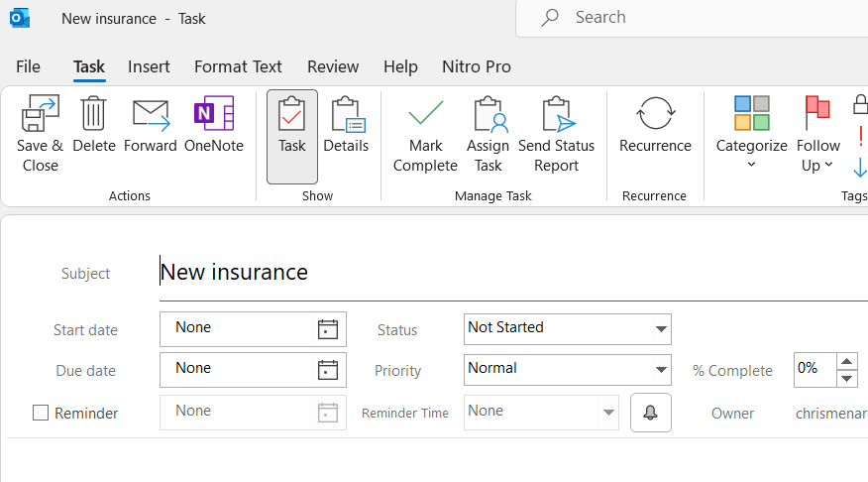Click Save & Close button

click(40, 134)
